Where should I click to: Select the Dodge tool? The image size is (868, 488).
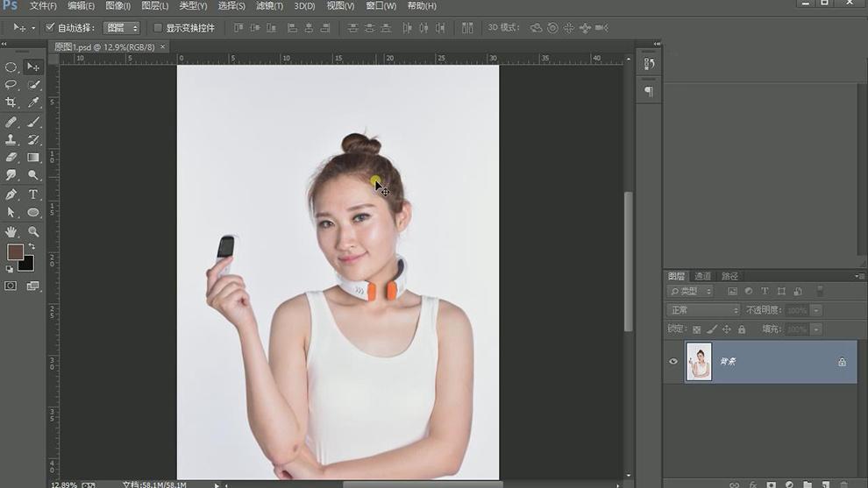[x=33, y=175]
